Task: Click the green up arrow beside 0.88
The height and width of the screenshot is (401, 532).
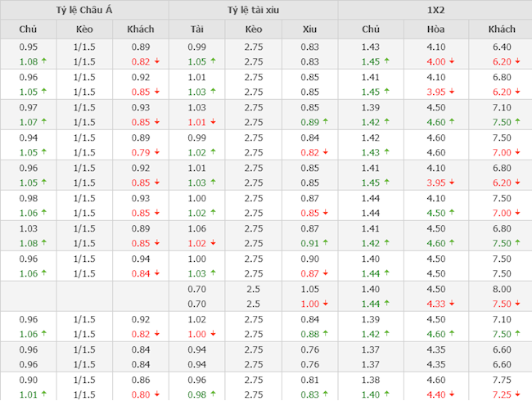Action: pos(326,334)
